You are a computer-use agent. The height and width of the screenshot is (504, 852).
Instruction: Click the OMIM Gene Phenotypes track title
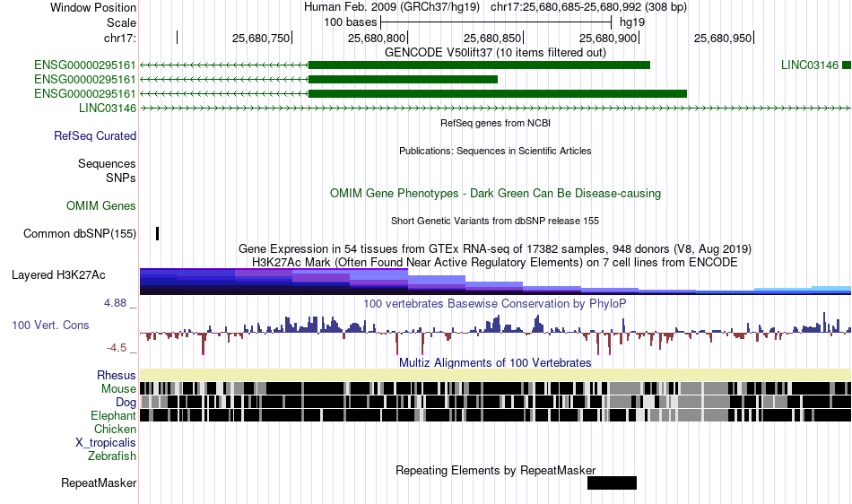click(495, 194)
